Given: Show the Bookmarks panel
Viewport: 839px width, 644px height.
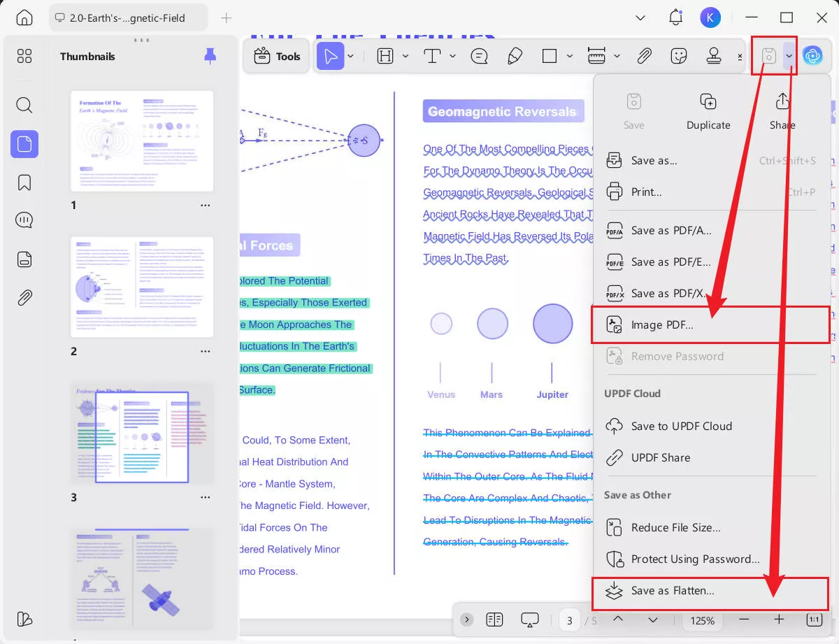Looking at the screenshot, I should coord(24,183).
